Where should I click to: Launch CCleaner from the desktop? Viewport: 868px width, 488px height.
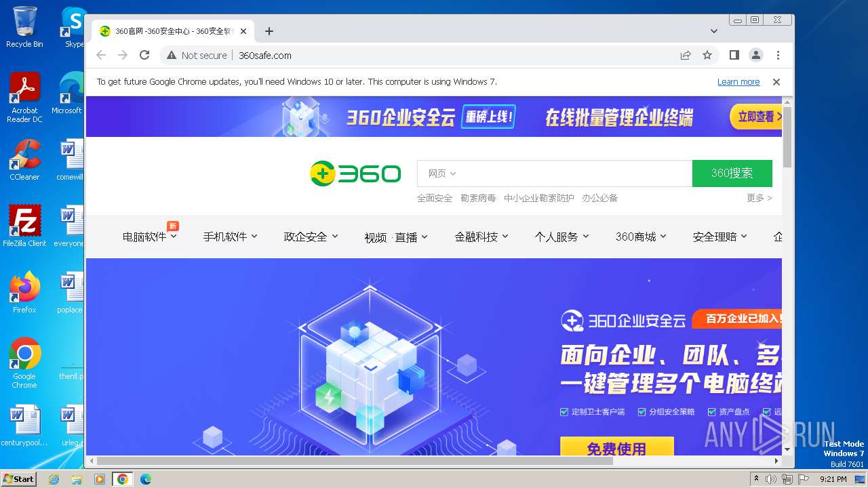click(x=24, y=161)
